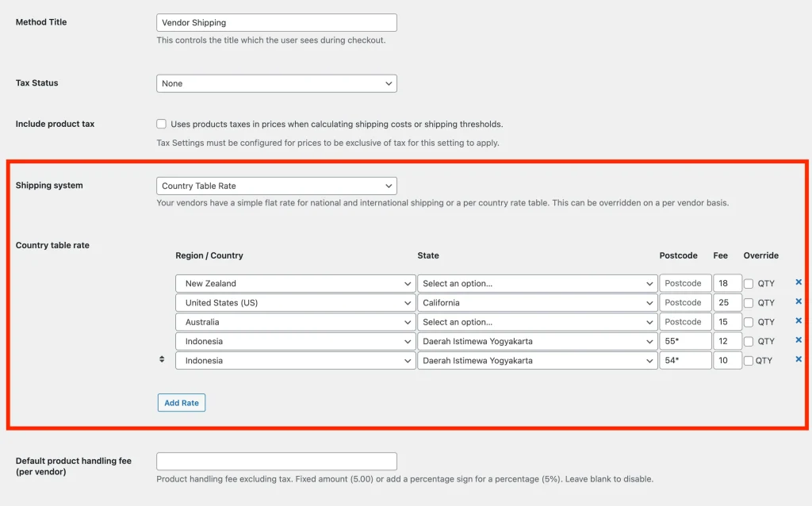Remove the Australia rate row
Screen dimensions: 812x506
tap(798, 321)
